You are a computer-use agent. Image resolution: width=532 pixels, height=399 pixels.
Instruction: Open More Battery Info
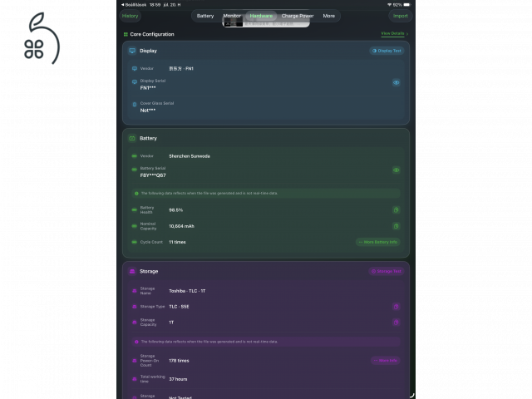tap(378, 242)
